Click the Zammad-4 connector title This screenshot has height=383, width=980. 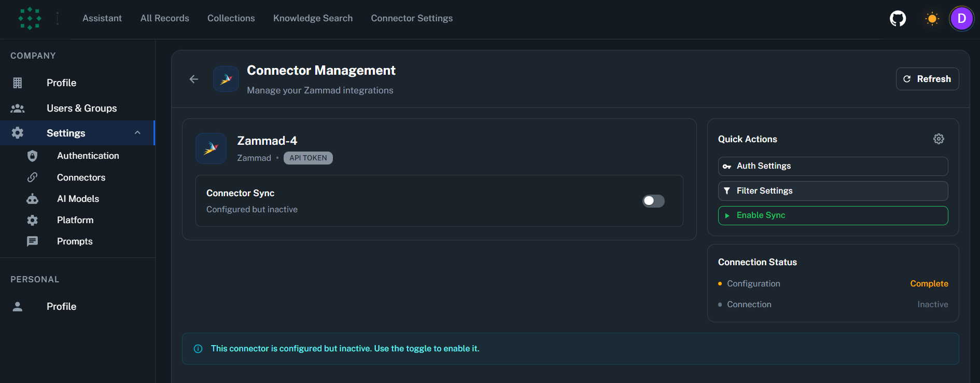coord(267,141)
